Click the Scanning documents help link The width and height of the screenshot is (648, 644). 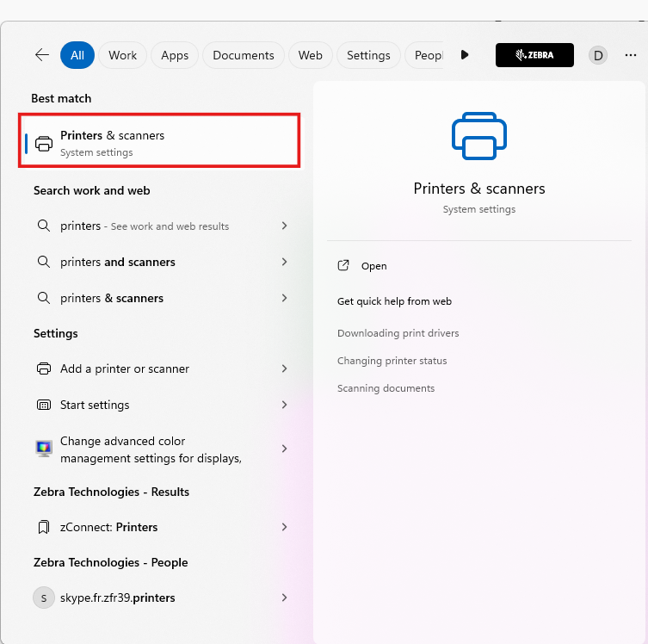[x=386, y=388]
